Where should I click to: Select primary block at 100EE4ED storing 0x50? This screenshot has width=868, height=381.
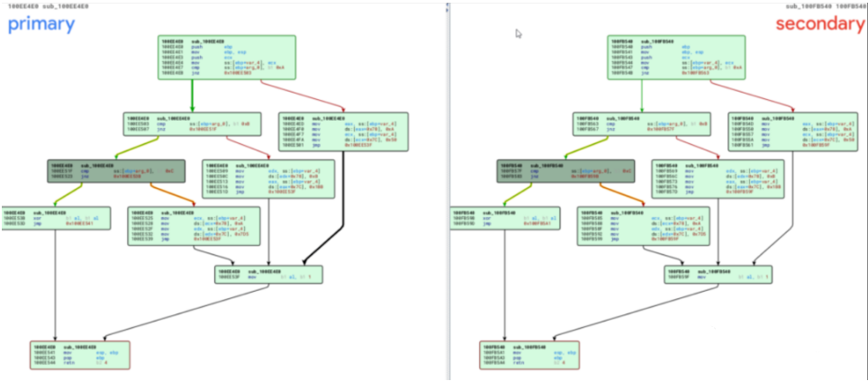coord(343,132)
